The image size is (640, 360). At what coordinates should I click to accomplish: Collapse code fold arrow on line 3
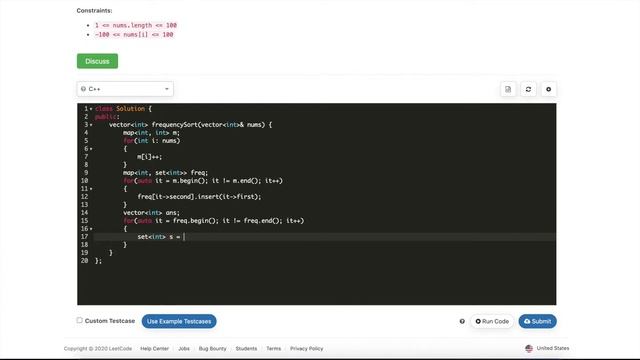[91, 125]
